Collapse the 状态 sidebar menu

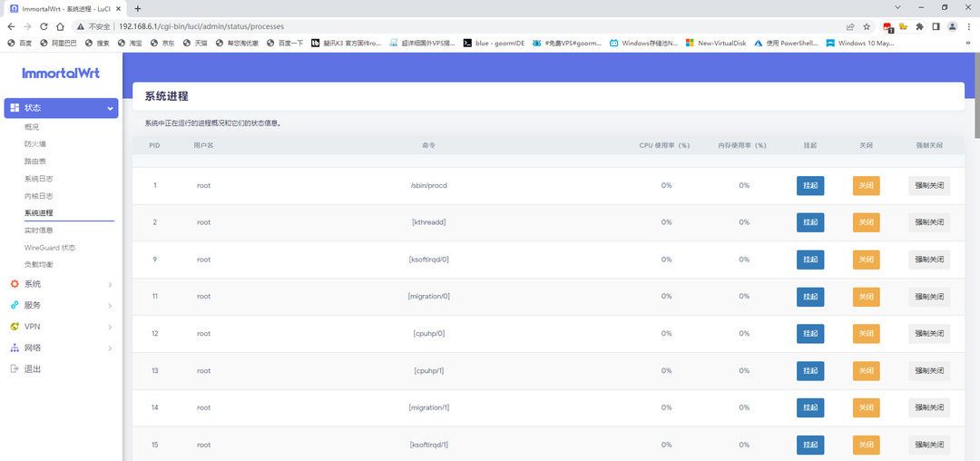(x=61, y=108)
